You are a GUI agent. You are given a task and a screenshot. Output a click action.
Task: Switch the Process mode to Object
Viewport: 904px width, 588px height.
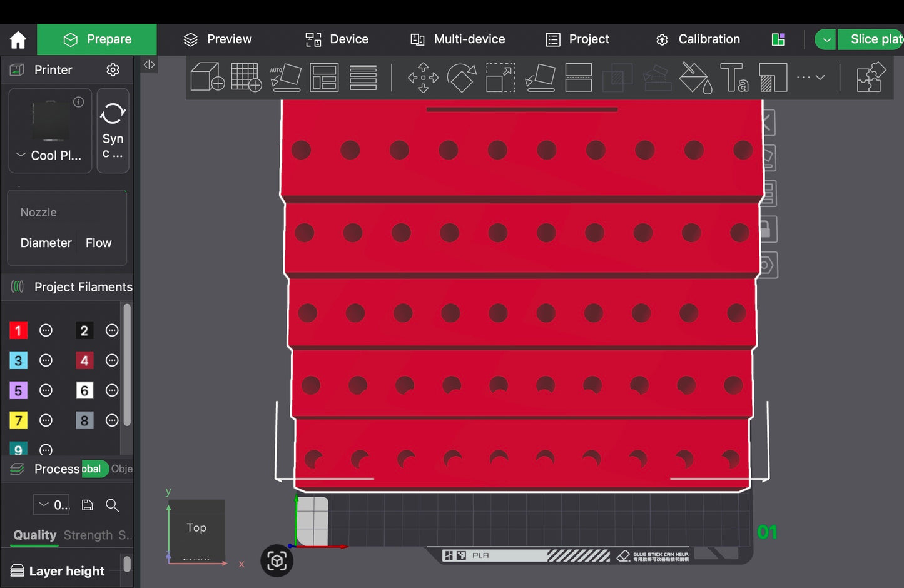pos(122,469)
